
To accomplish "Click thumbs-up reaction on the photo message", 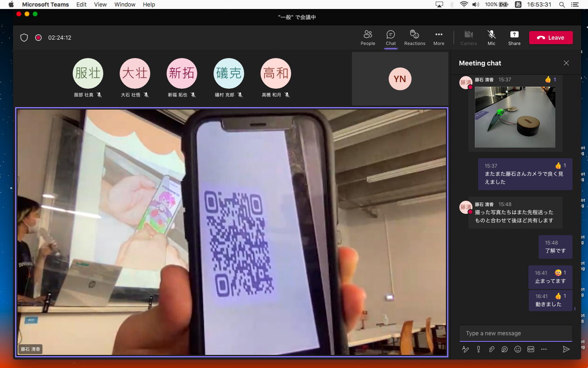I will pyautogui.click(x=550, y=80).
